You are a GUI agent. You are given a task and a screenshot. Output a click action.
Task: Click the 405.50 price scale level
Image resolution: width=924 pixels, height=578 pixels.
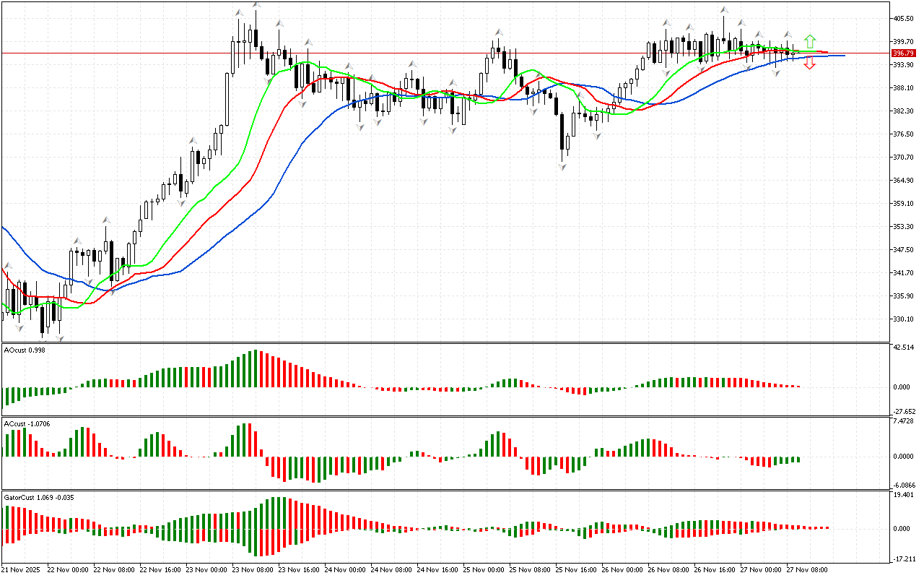[x=903, y=19]
